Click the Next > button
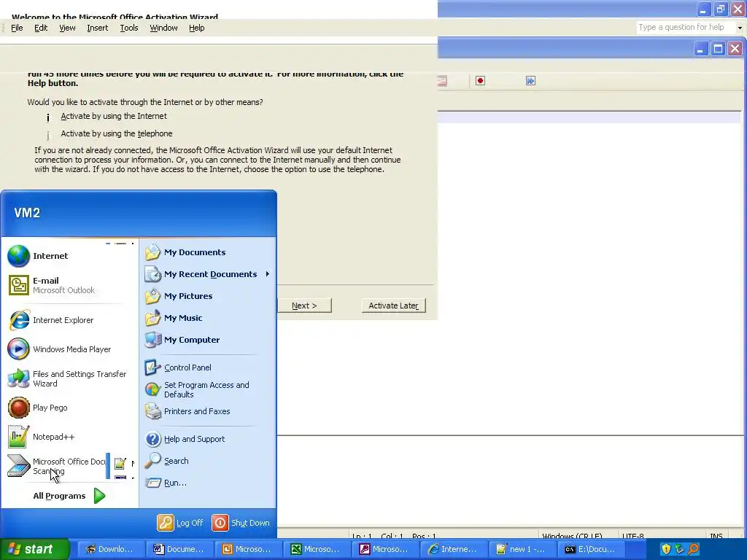Screen dimensions: 747x560 click(304, 306)
